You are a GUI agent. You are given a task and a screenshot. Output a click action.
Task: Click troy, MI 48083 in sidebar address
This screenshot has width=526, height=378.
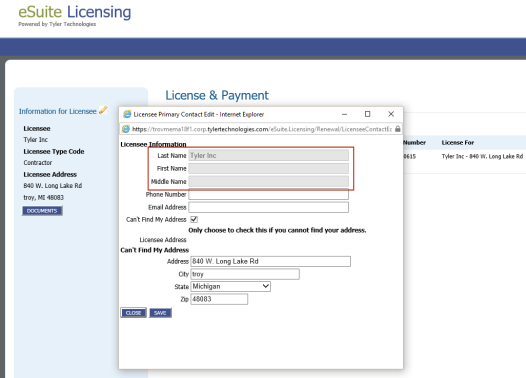click(43, 197)
